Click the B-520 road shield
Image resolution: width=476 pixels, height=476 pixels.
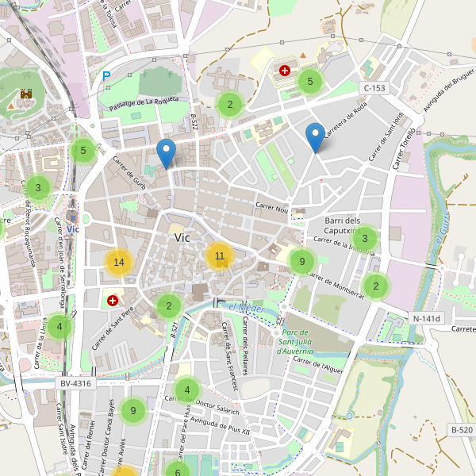[462, 430]
